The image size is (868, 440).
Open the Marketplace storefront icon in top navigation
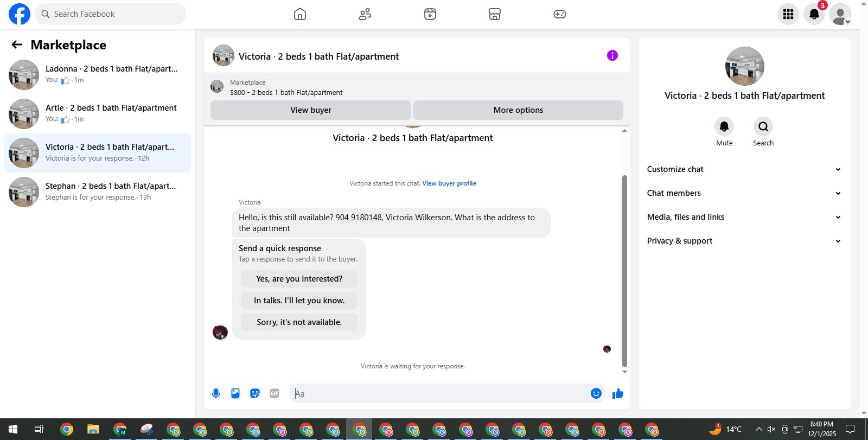(x=495, y=14)
